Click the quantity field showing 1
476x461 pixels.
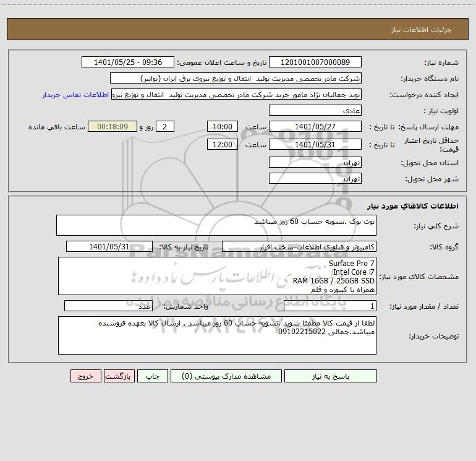point(330,306)
